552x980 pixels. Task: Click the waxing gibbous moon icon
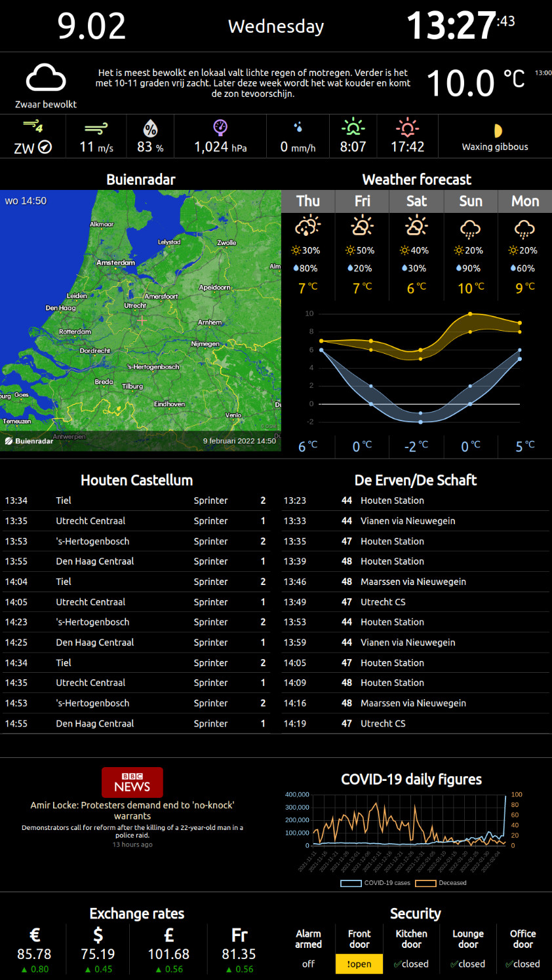pyautogui.click(x=498, y=131)
